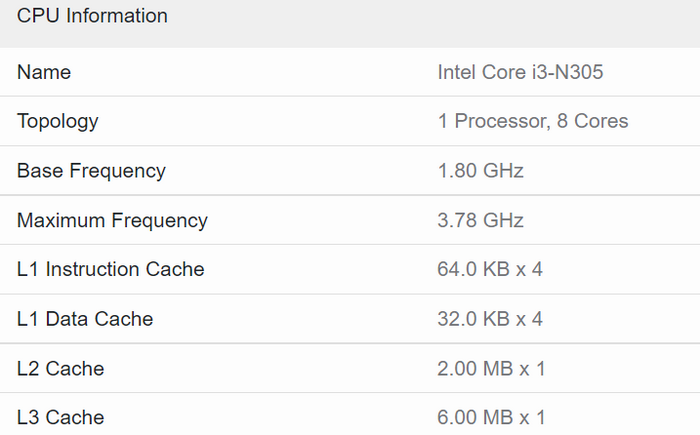Select the Maximum Frequency label
Viewport: 700px width, 435px height.
point(112,220)
